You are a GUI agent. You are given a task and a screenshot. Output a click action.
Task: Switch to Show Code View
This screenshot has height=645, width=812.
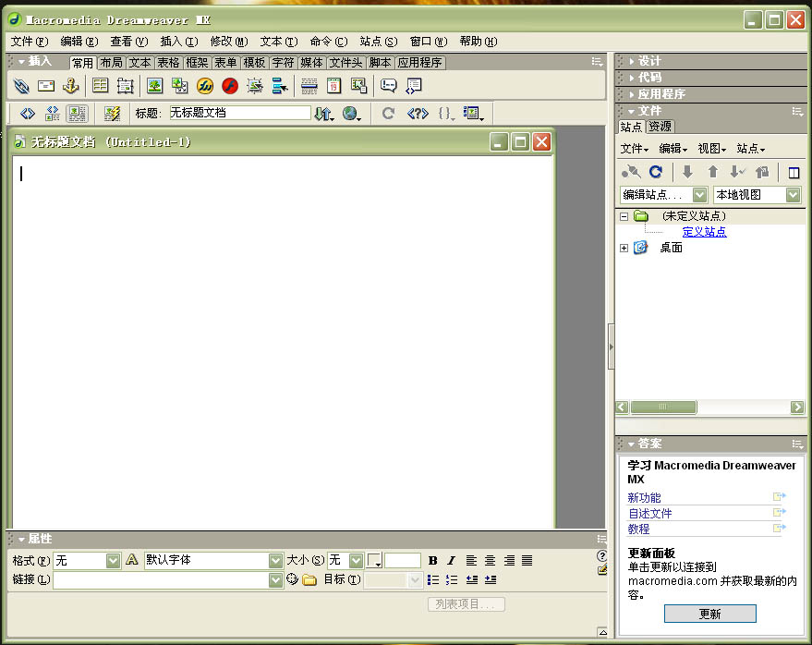28,113
